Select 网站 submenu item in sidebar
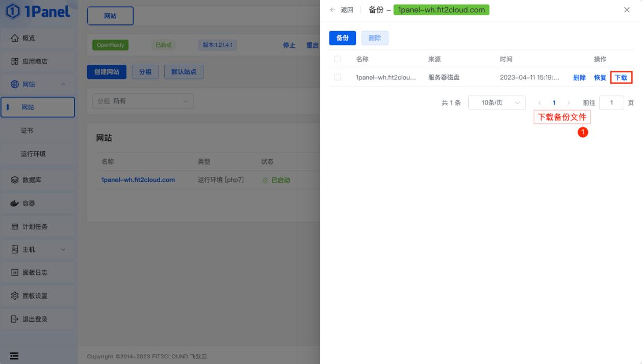Viewport: 642px width, 364px height. pyautogui.click(x=38, y=107)
